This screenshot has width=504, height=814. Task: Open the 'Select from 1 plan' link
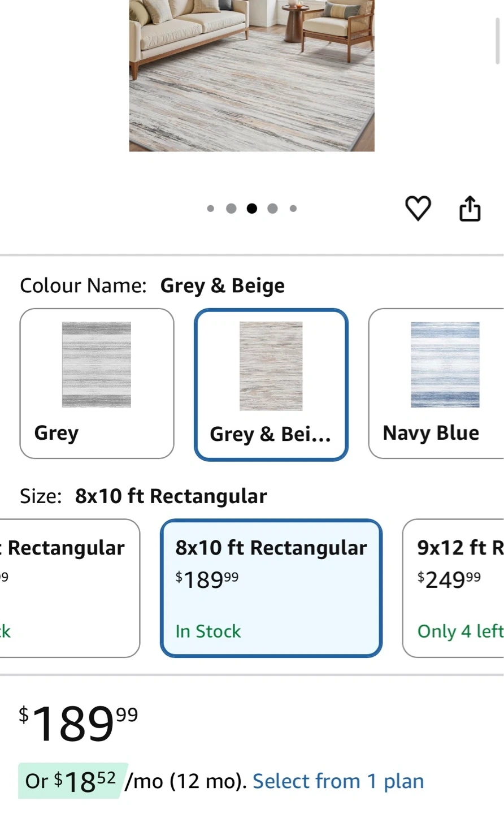pyautogui.click(x=338, y=781)
